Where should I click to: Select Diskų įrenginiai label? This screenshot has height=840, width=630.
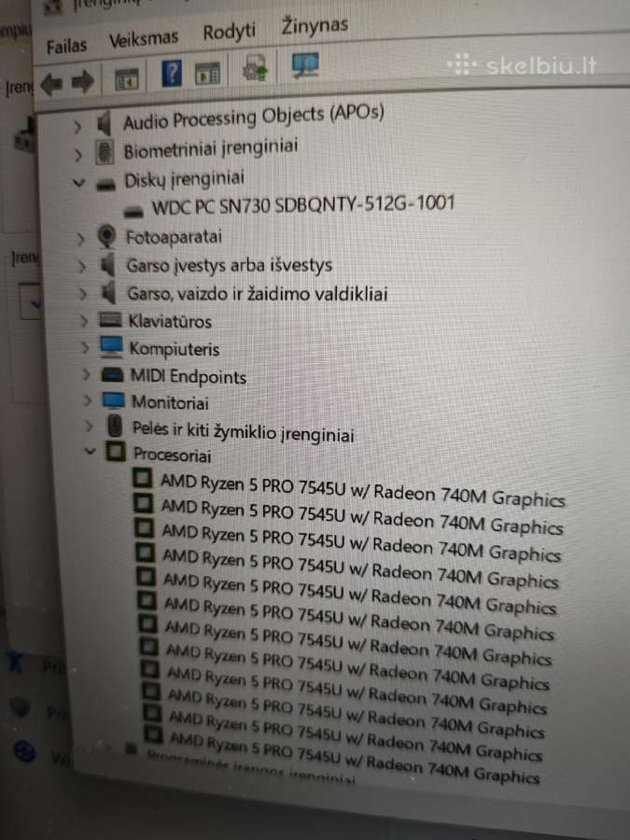[184, 179]
